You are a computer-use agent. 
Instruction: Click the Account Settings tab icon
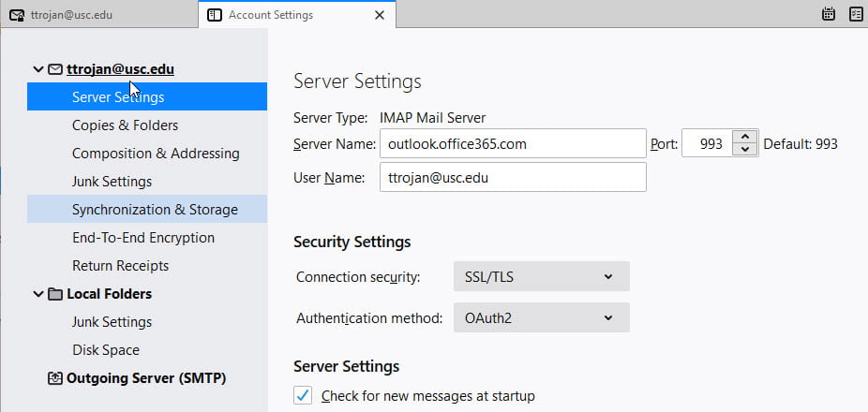(x=215, y=15)
